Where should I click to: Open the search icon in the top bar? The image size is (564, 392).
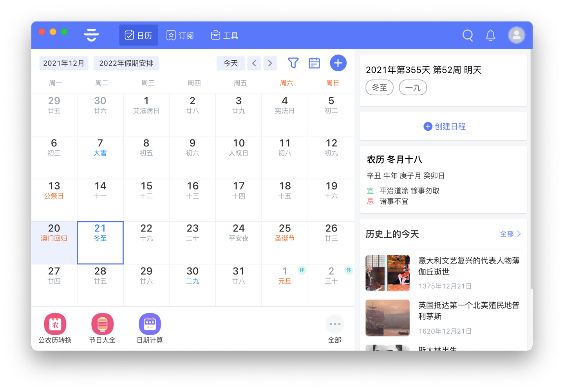[467, 35]
